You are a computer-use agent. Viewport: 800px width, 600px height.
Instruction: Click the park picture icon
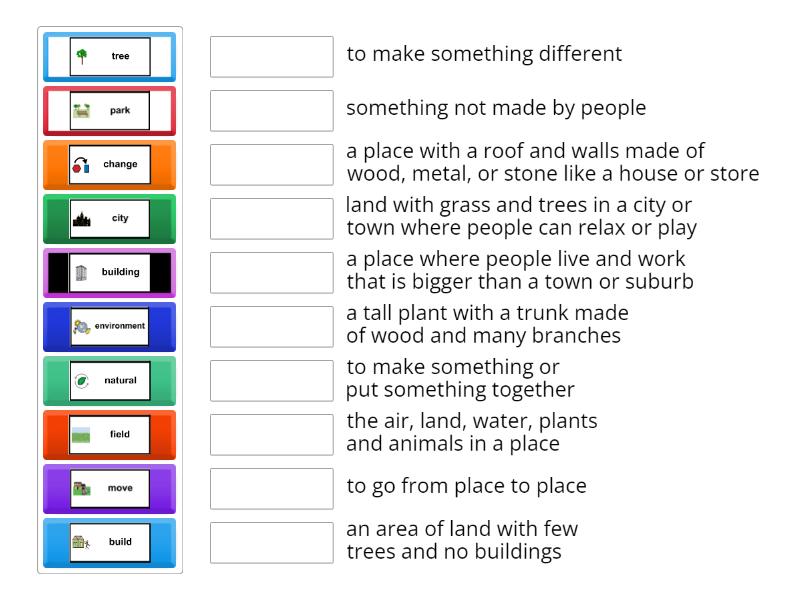[83, 111]
